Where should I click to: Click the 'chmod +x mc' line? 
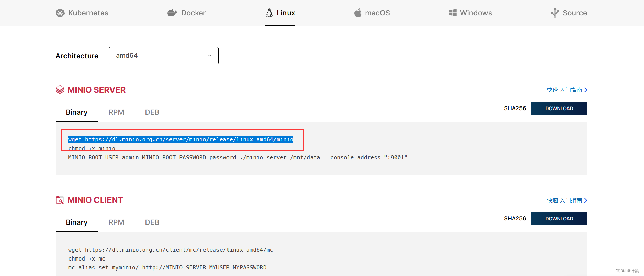[x=87, y=259]
